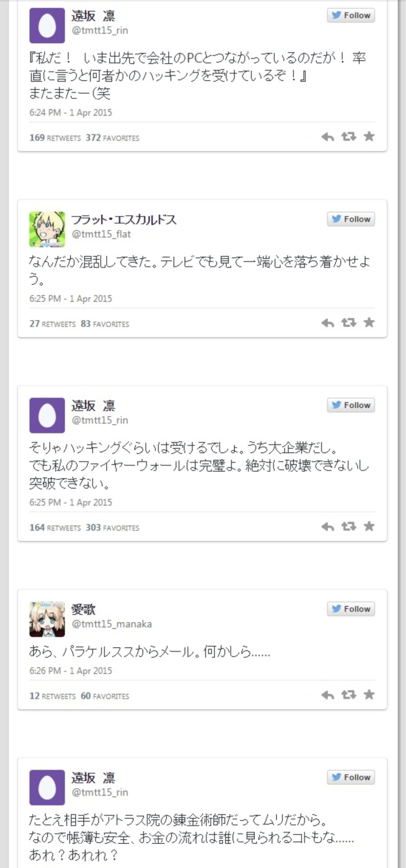The height and width of the screenshot is (868, 406).
Task: Retweet the @tmtt15_flat tweet
Action: click(x=349, y=322)
